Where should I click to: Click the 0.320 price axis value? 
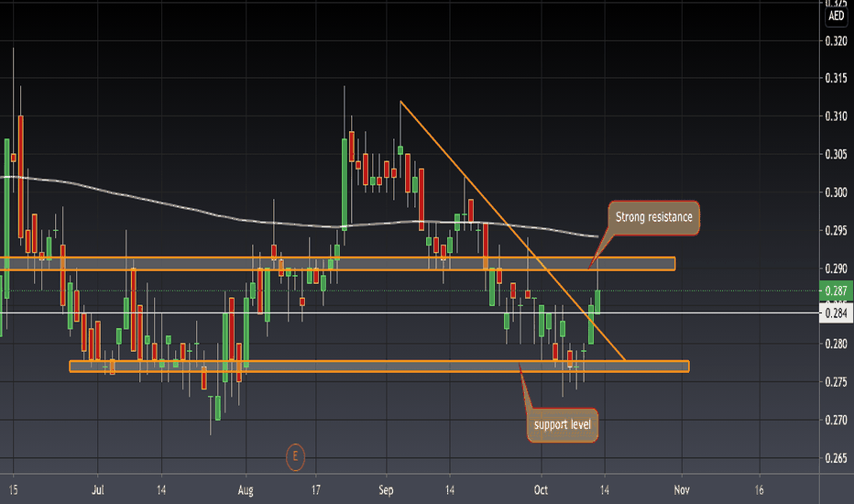coord(836,41)
